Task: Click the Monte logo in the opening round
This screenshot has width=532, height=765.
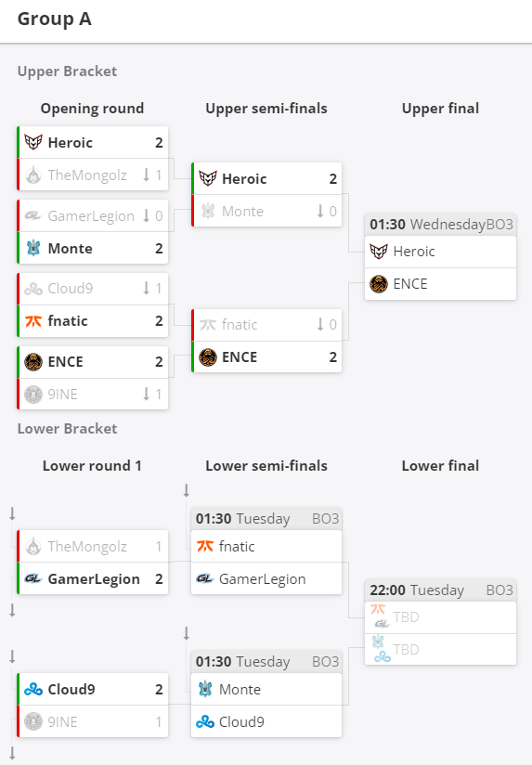Action: pos(33,248)
